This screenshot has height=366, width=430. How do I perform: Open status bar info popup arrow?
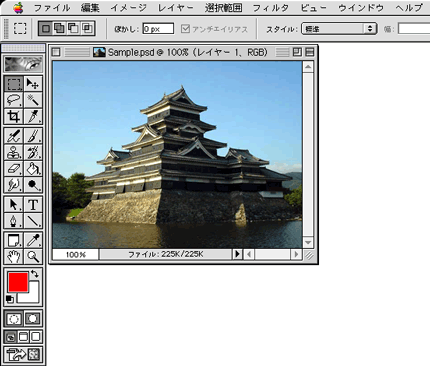point(237,254)
